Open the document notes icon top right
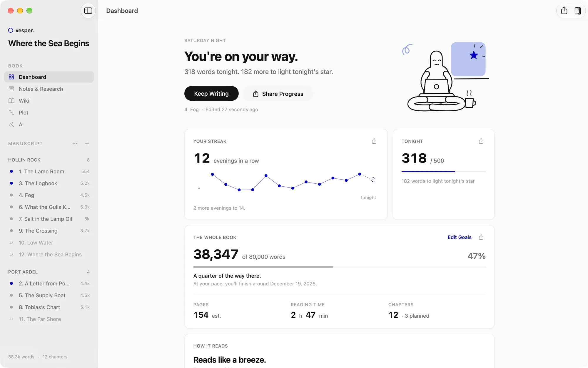Image resolution: width=588 pixels, height=368 pixels. 577,11
